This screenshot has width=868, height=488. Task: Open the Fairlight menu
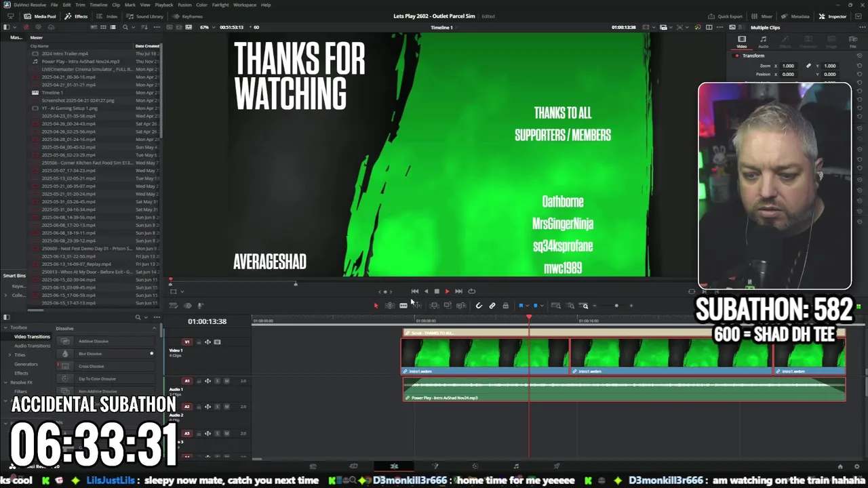(x=220, y=5)
